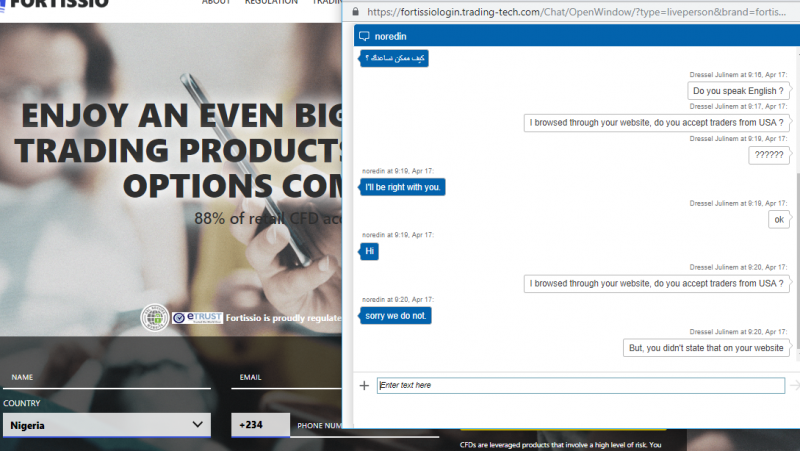Click the Fortissio logo at the top left
The image size is (800, 451).
click(x=55, y=4)
